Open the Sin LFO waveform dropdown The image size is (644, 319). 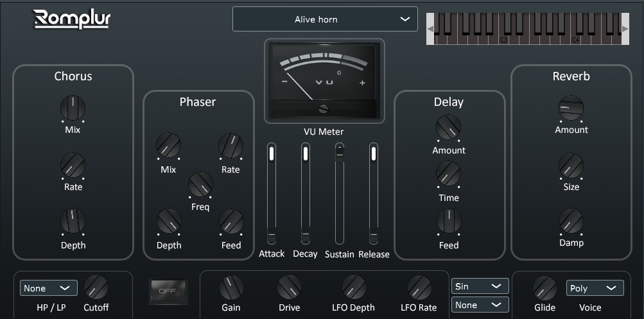click(480, 286)
